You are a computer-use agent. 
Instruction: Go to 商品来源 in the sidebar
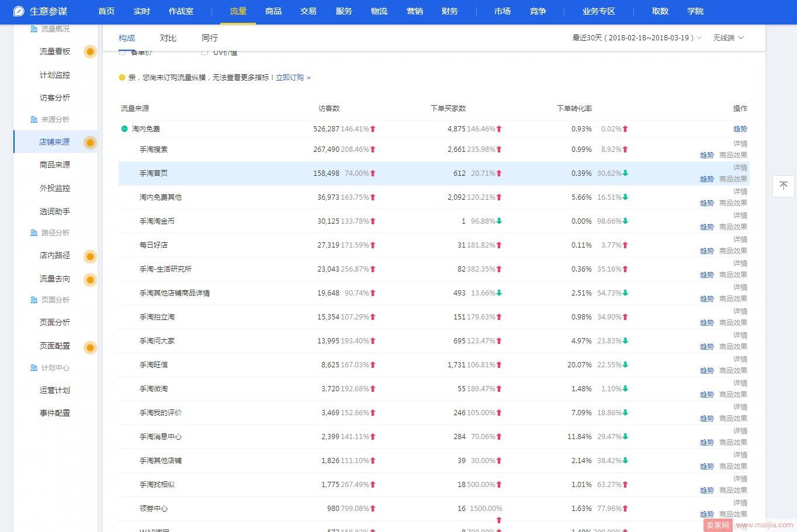coord(55,165)
